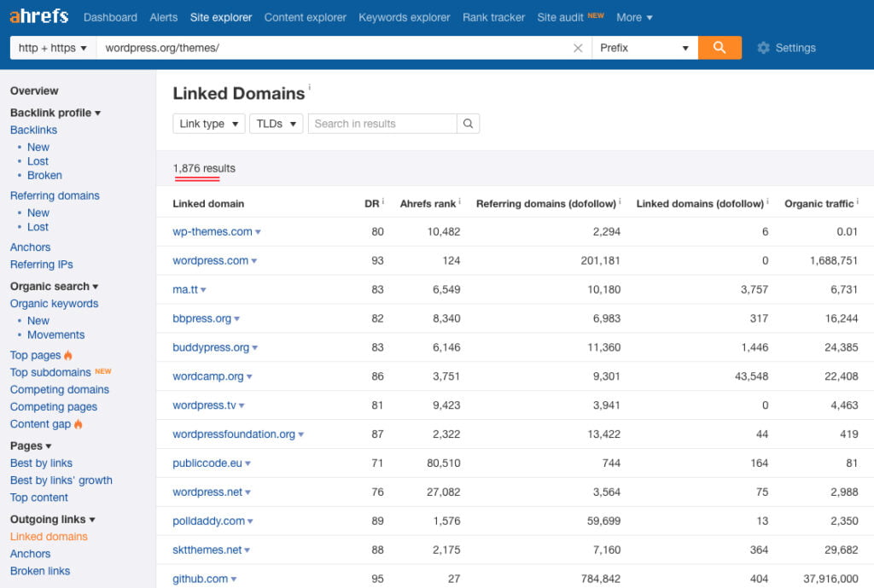Image resolution: width=874 pixels, height=588 pixels.
Task: Open Best by links in sidebar
Action: click(x=41, y=463)
